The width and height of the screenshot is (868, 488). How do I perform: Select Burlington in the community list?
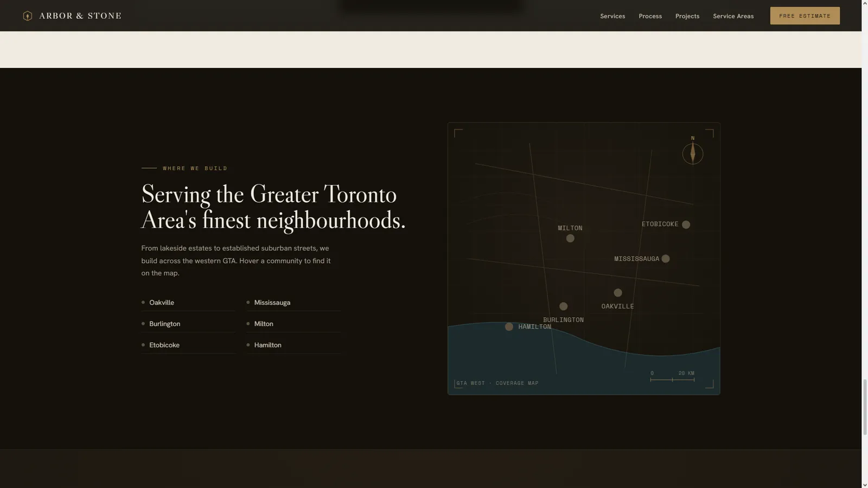point(188,324)
